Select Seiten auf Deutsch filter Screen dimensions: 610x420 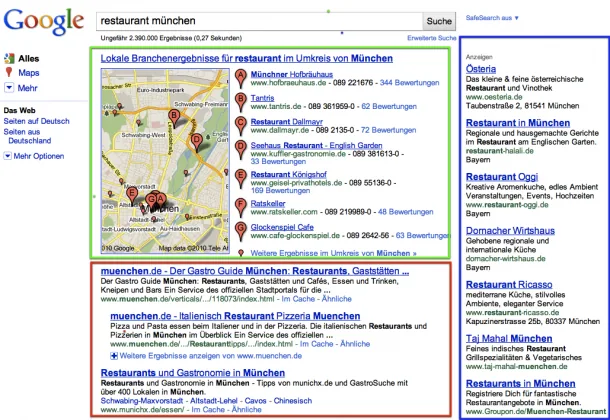(37, 121)
